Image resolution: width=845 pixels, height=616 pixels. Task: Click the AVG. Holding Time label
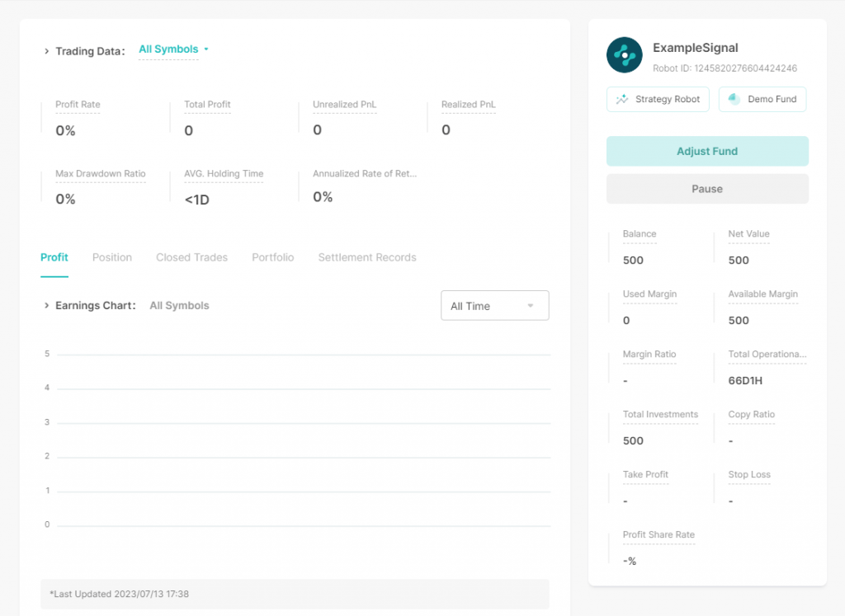point(224,173)
